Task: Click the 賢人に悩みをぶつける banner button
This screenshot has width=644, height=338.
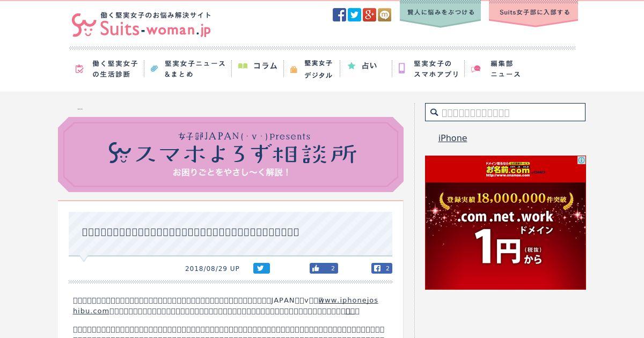Action: (x=440, y=13)
